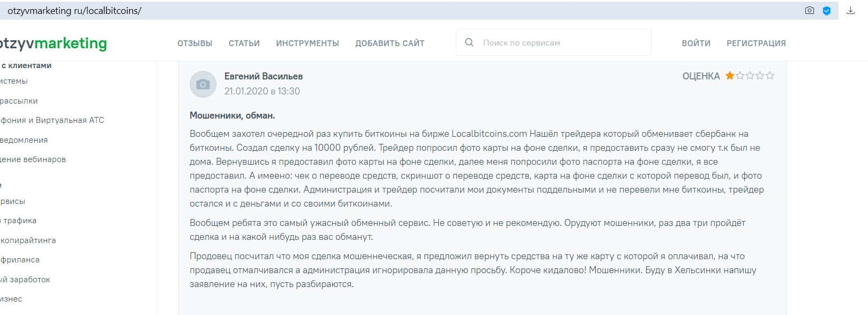
Task: Click the browser screenshot camera icon
Action: tap(809, 11)
